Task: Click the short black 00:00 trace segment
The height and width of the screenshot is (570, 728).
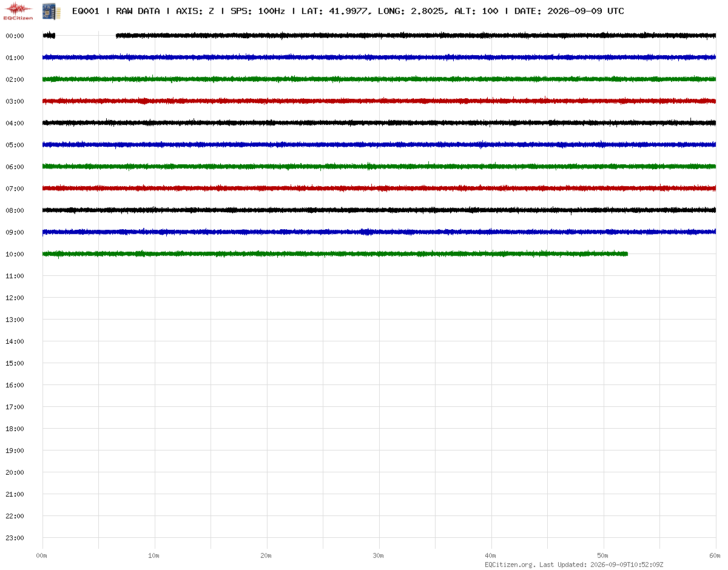Action: tap(49, 36)
